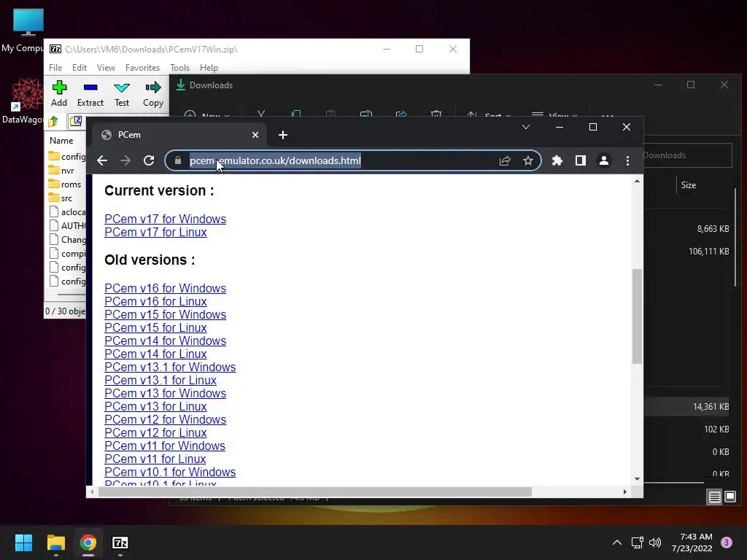747x560 pixels.
Task: Close the PCem tab
Action: (x=255, y=135)
